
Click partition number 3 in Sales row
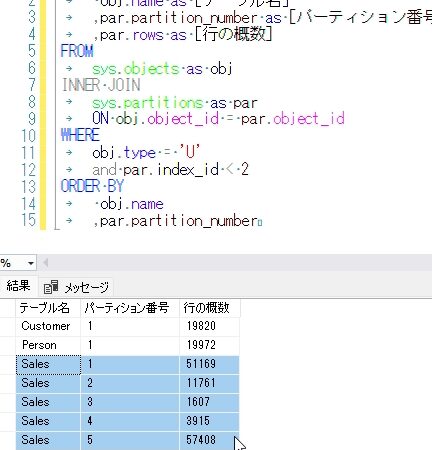(x=130, y=402)
